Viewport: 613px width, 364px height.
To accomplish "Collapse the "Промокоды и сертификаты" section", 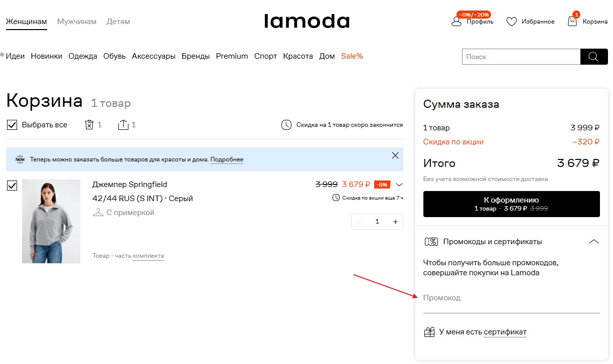I will [593, 242].
